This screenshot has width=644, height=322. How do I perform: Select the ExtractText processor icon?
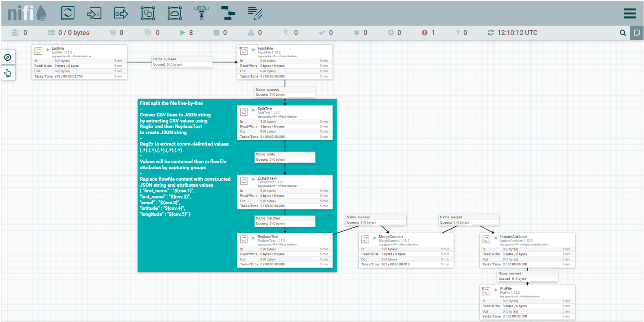coord(244,181)
